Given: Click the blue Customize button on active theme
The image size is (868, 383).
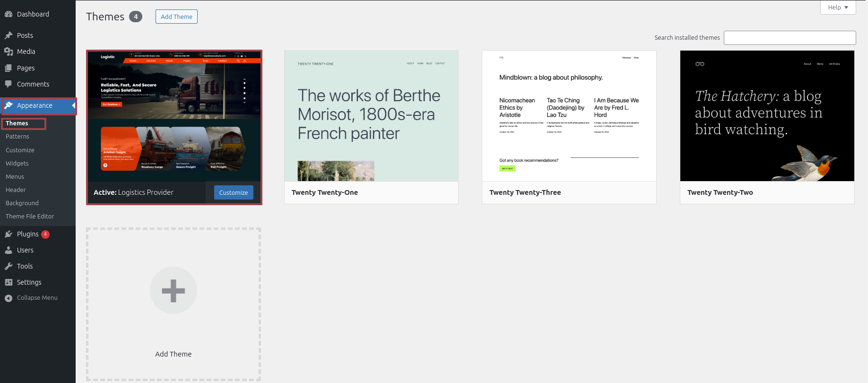Looking at the screenshot, I should click(234, 192).
